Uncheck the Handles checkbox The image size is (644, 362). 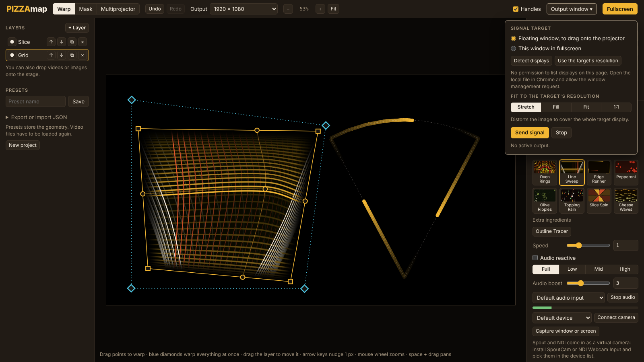(516, 9)
